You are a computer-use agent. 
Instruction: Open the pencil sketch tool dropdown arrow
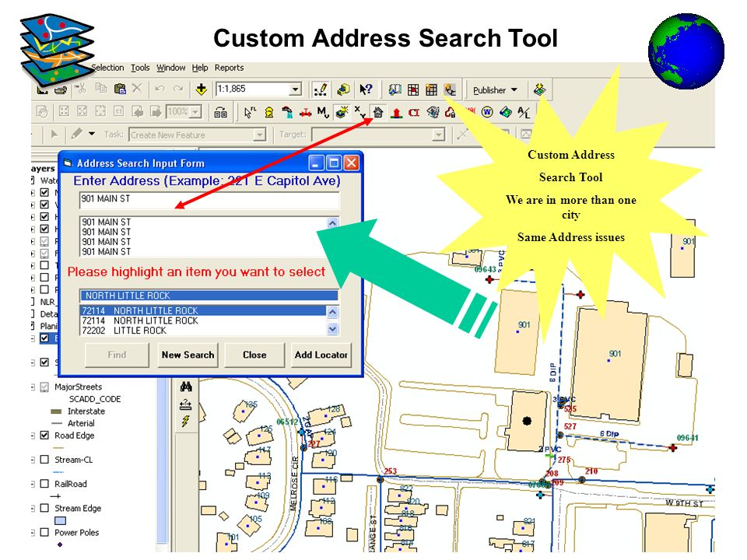click(92, 134)
